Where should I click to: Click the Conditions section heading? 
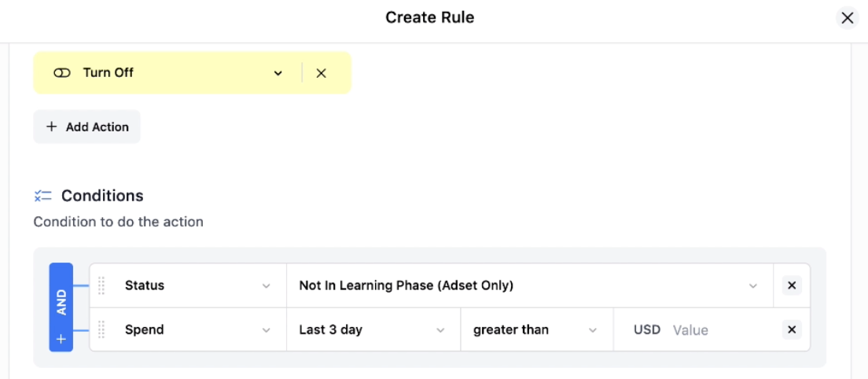(x=102, y=195)
